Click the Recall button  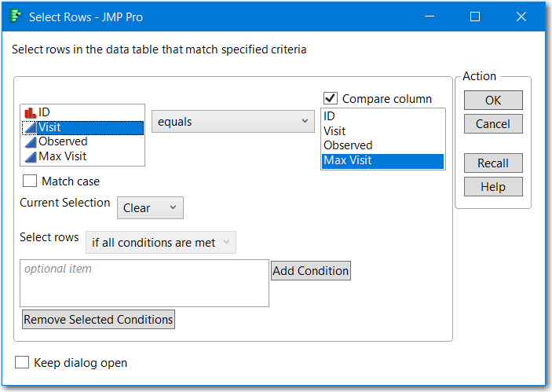click(493, 163)
